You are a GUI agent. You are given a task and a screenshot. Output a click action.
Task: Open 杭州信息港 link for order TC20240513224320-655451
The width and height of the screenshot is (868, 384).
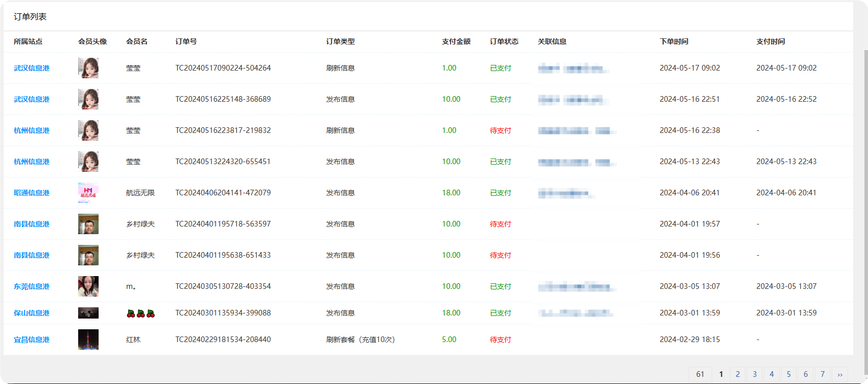click(32, 162)
